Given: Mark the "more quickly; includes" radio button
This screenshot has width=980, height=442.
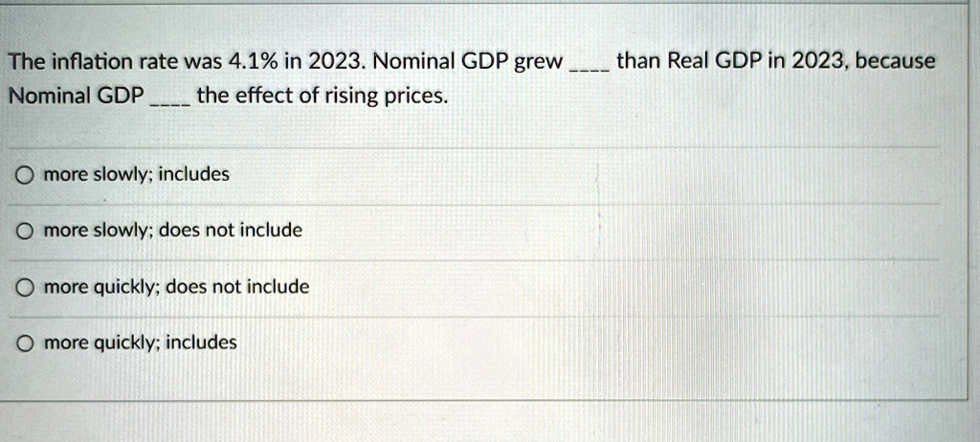Looking at the screenshot, I should [x=25, y=343].
